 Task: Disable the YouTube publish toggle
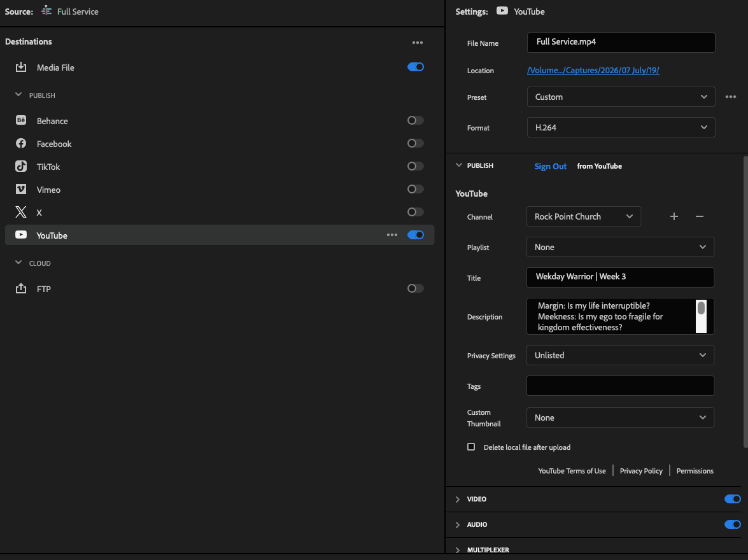[416, 235]
